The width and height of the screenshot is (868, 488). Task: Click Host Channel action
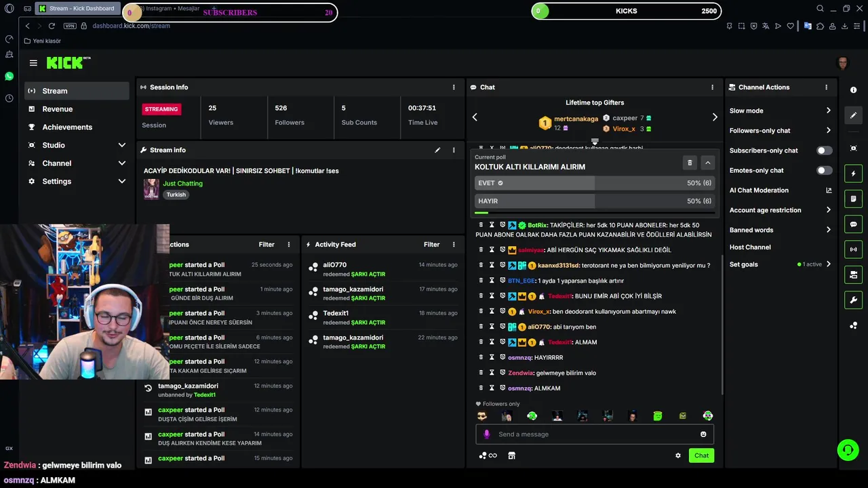pyautogui.click(x=750, y=247)
